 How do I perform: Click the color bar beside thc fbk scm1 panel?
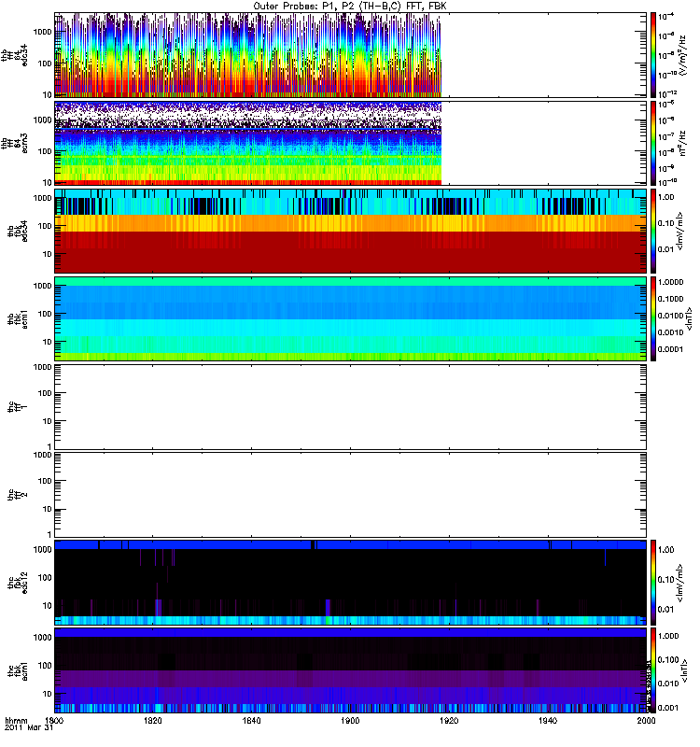pyautogui.click(x=653, y=670)
